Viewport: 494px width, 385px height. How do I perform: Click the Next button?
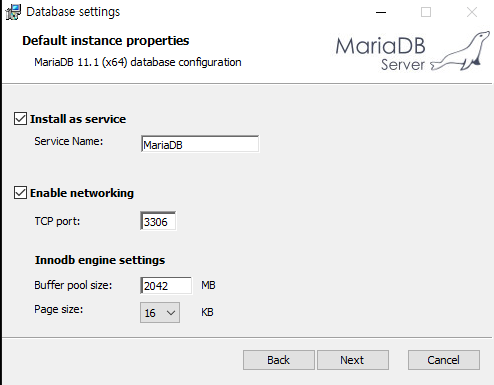tap(353, 360)
